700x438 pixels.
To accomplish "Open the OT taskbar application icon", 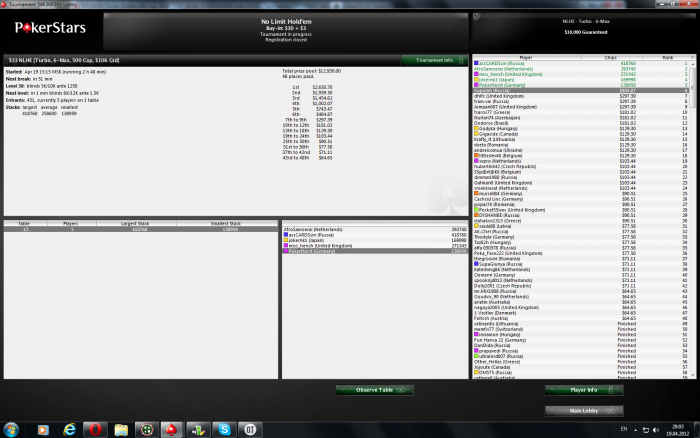I will click(250, 430).
